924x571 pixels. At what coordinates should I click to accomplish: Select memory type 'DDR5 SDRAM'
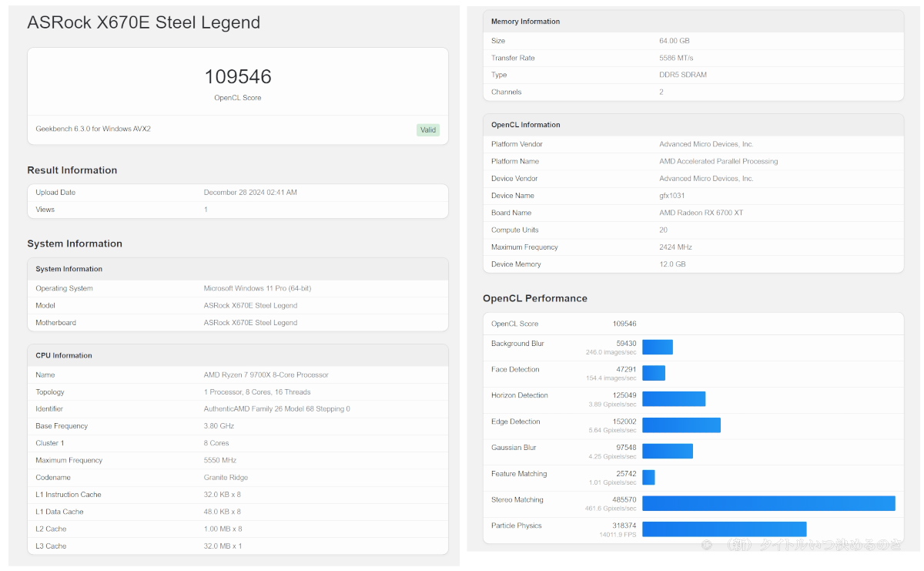(x=683, y=75)
